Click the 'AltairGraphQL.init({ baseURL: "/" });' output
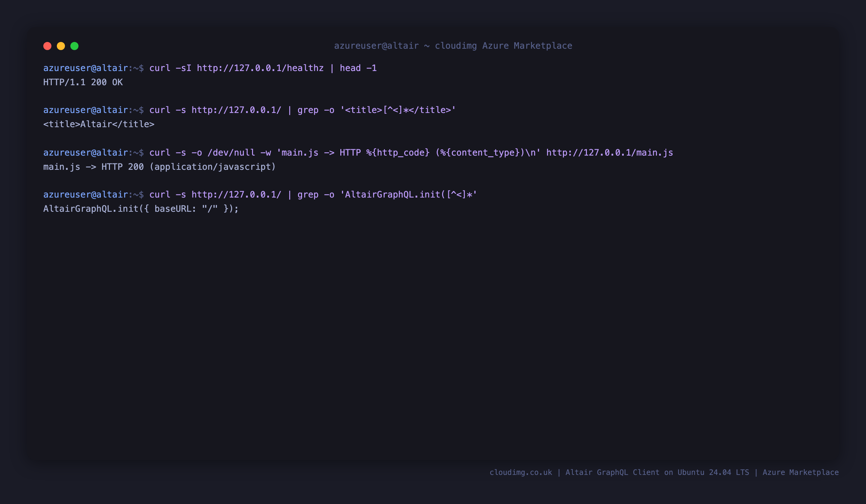This screenshot has height=504, width=866. click(141, 209)
